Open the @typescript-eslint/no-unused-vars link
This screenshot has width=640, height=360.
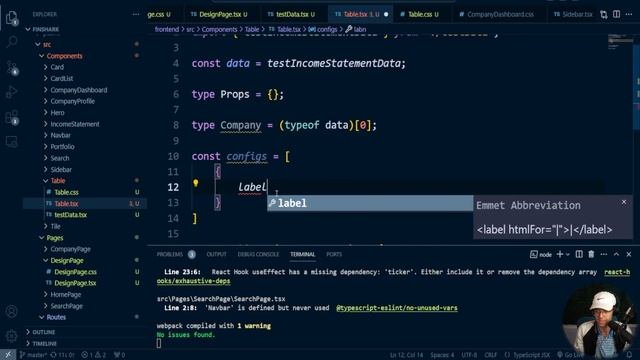click(x=397, y=308)
